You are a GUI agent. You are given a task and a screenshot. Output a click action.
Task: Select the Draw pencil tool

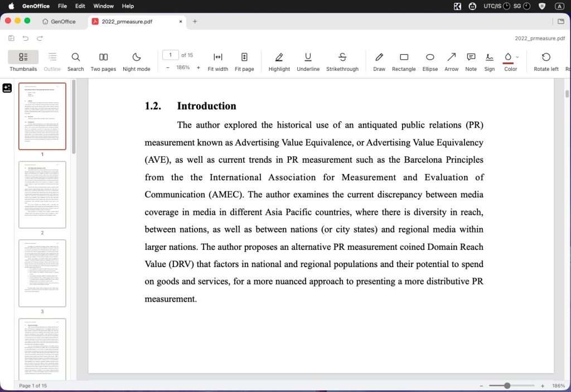coord(379,61)
